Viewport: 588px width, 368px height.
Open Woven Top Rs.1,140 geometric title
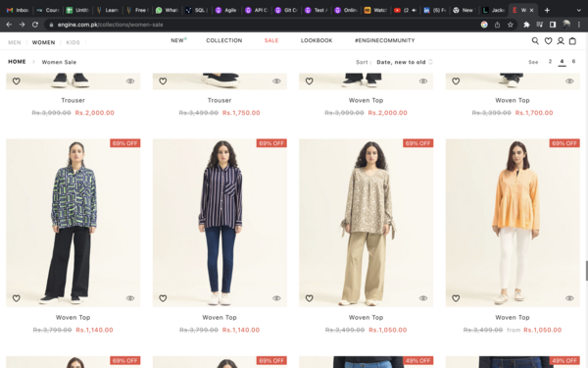(x=73, y=317)
